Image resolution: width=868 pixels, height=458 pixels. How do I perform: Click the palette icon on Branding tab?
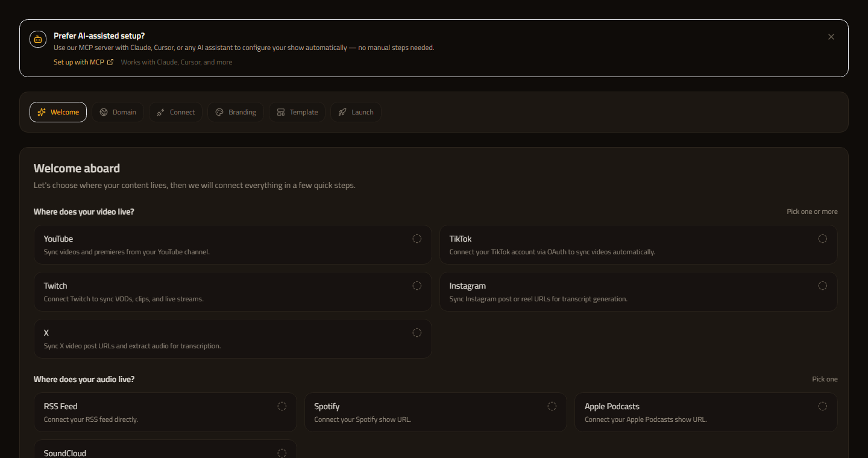[x=219, y=112]
